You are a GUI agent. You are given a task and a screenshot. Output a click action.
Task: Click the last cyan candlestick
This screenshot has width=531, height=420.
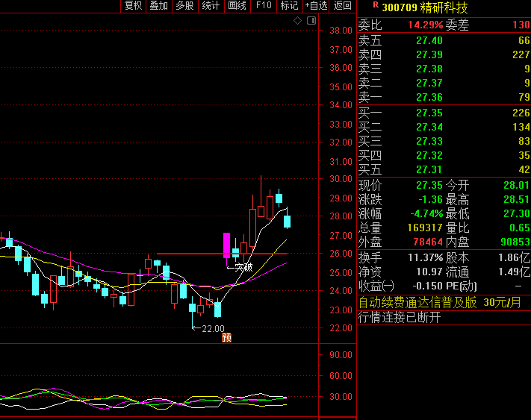pos(288,222)
